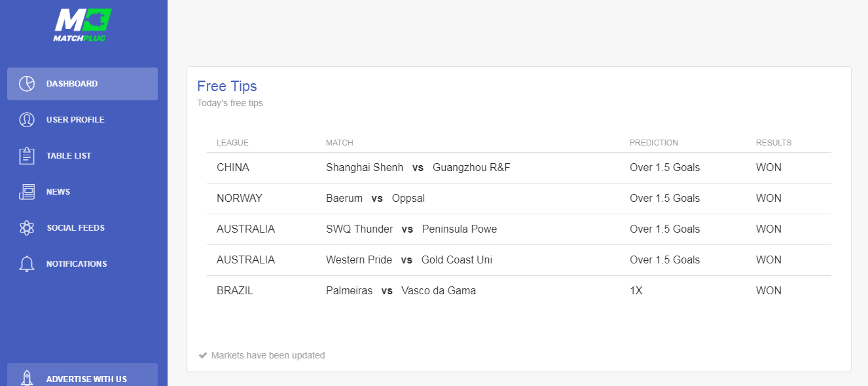Click the User Profile person icon

tap(27, 120)
